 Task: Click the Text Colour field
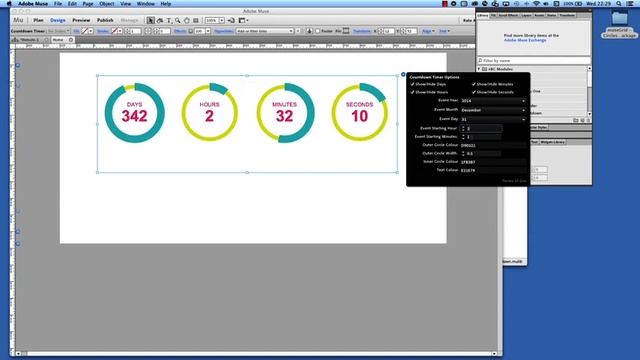[493, 170]
